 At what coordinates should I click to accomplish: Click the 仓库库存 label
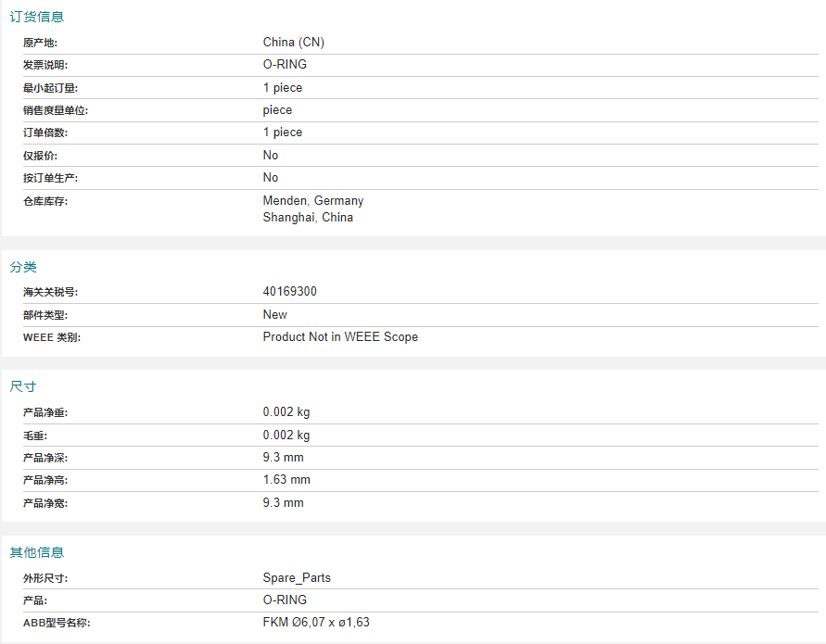pos(45,201)
